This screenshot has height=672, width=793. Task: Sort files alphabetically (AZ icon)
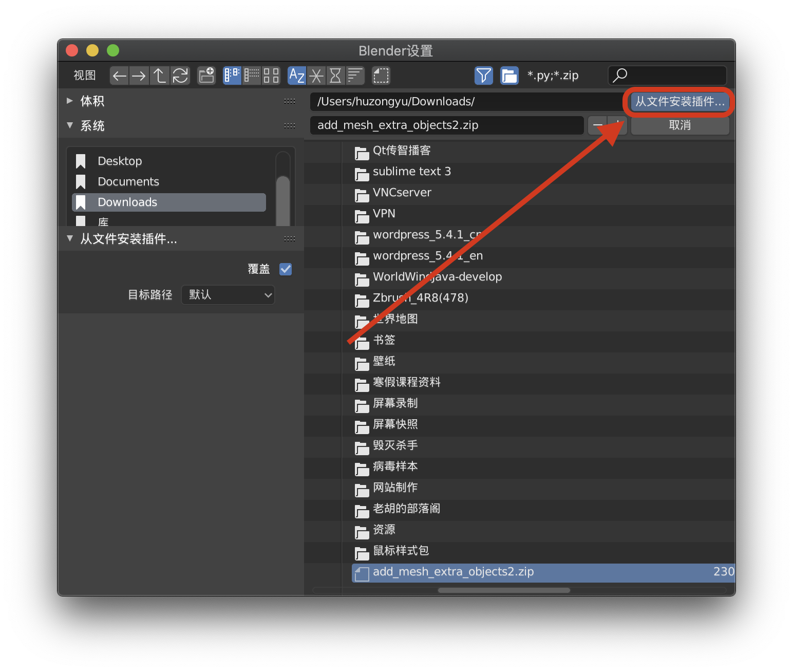(x=297, y=76)
